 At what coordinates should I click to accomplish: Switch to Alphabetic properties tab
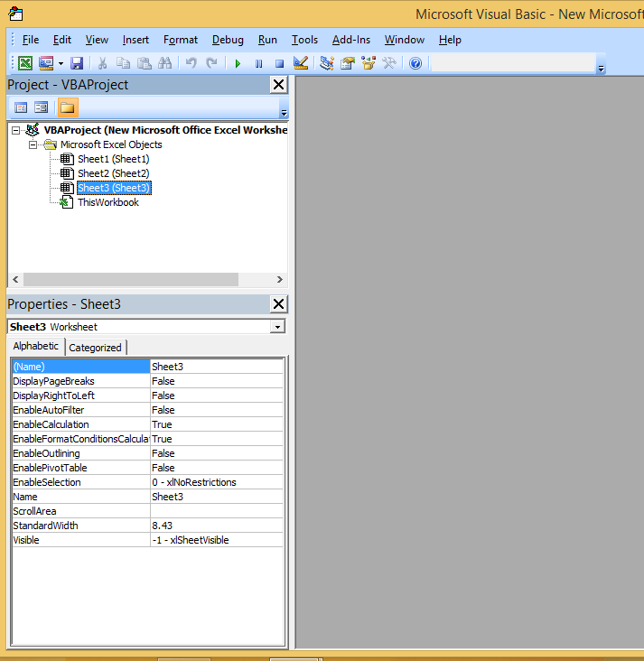[36, 346]
